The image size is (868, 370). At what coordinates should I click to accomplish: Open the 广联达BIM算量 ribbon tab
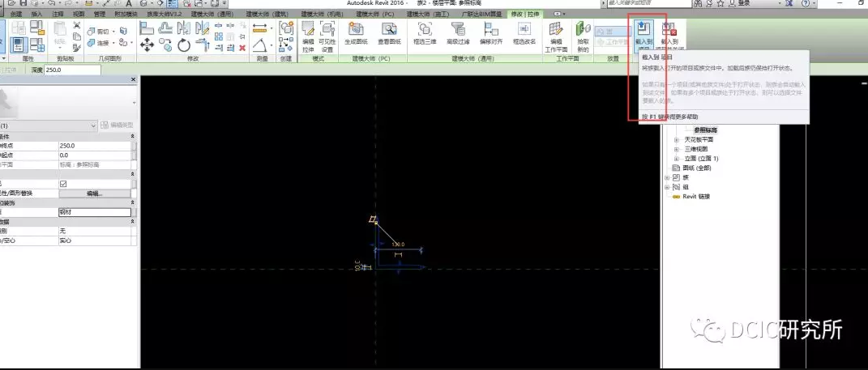coord(483,14)
